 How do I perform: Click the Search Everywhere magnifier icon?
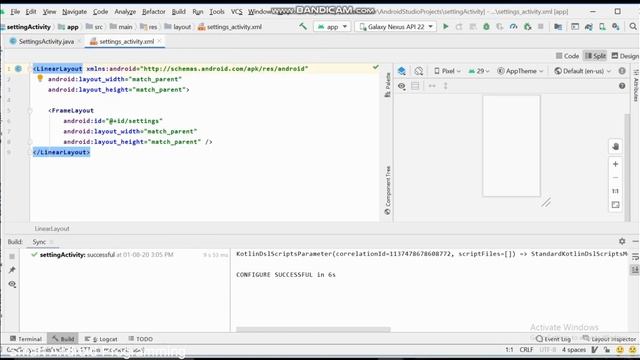click(633, 27)
